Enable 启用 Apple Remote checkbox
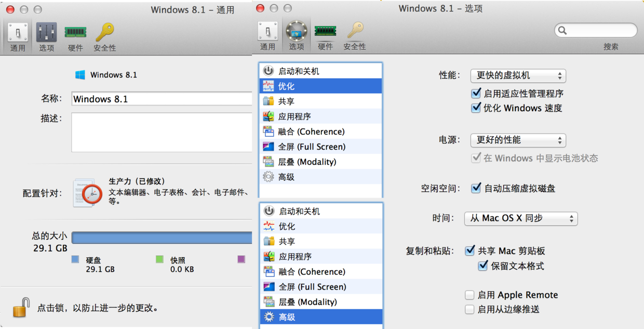Viewport: 644px width, 329px height. tap(469, 295)
